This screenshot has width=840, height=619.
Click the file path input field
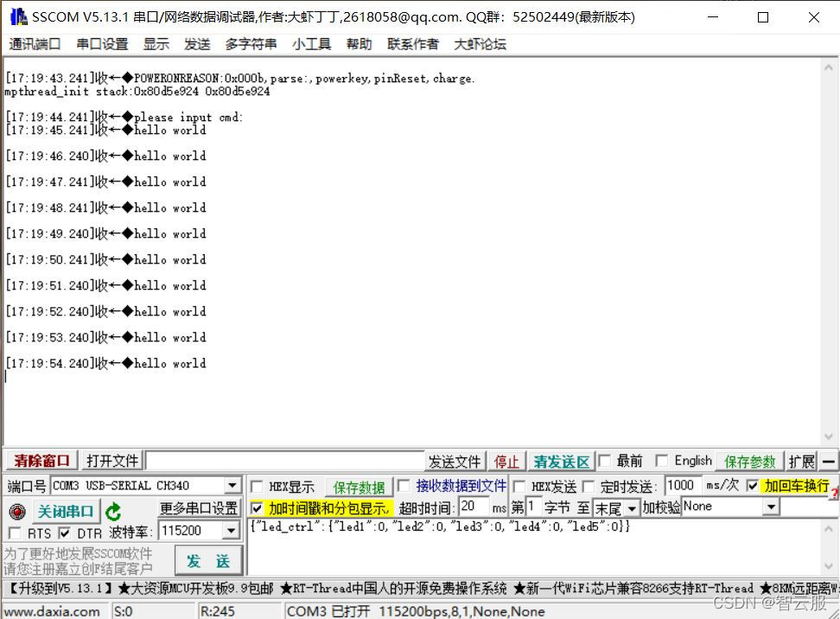point(285,461)
